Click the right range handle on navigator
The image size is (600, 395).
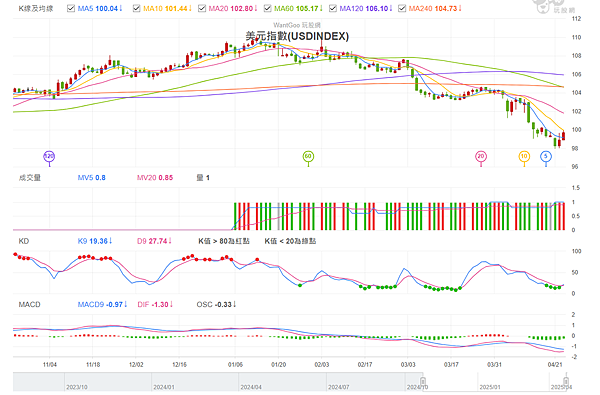(x=566, y=382)
